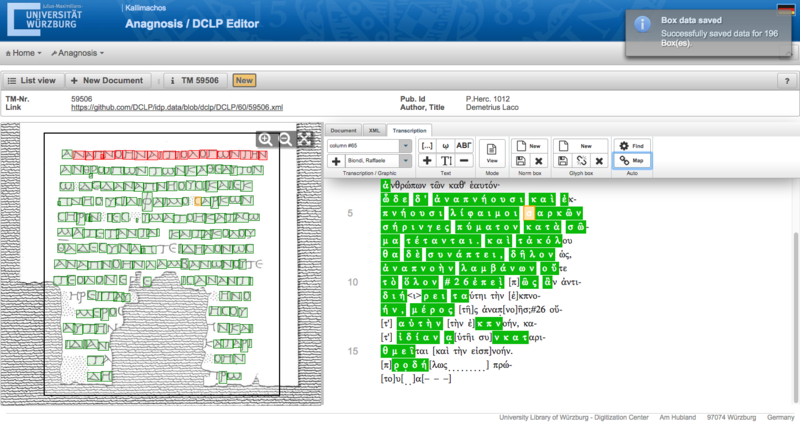Switch to the XML tab
Viewport: 800px width, 423px height.
point(374,130)
